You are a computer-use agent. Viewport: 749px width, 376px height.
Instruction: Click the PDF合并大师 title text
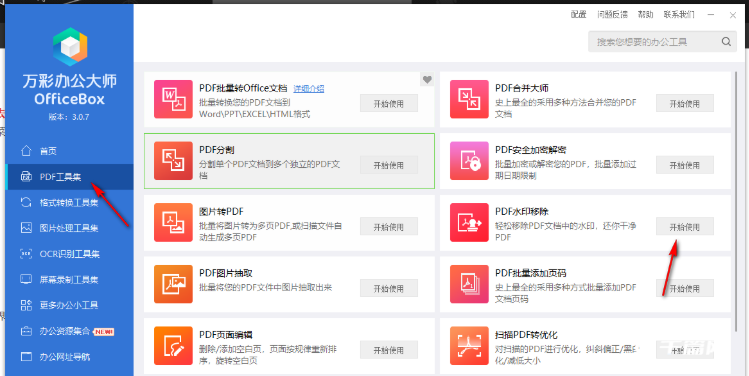pyautogui.click(x=522, y=88)
